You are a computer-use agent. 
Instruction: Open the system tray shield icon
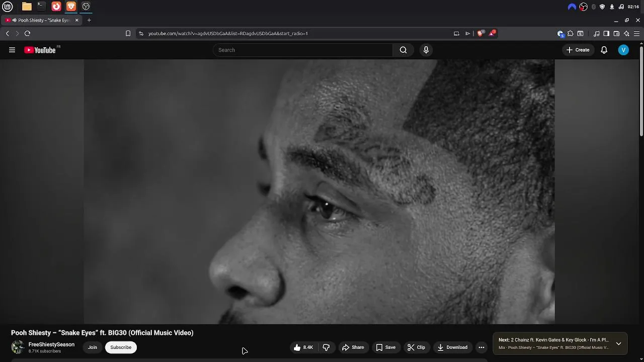(602, 7)
